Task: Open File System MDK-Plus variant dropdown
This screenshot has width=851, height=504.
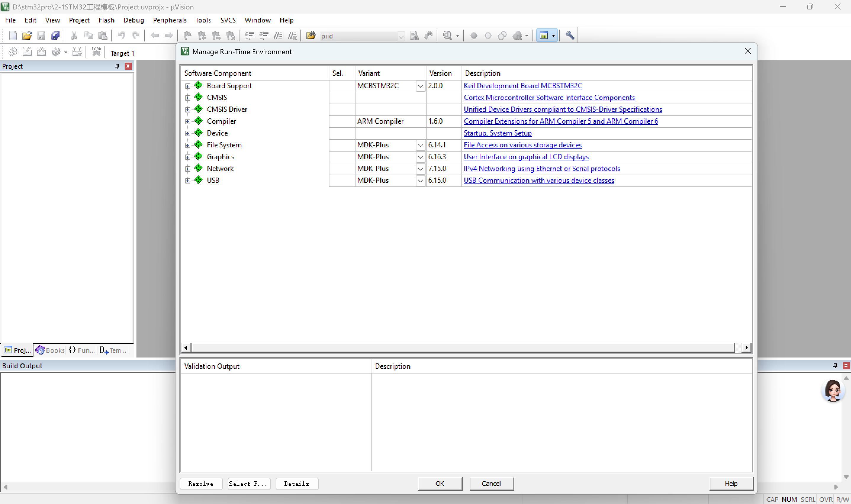Action: tap(420, 145)
